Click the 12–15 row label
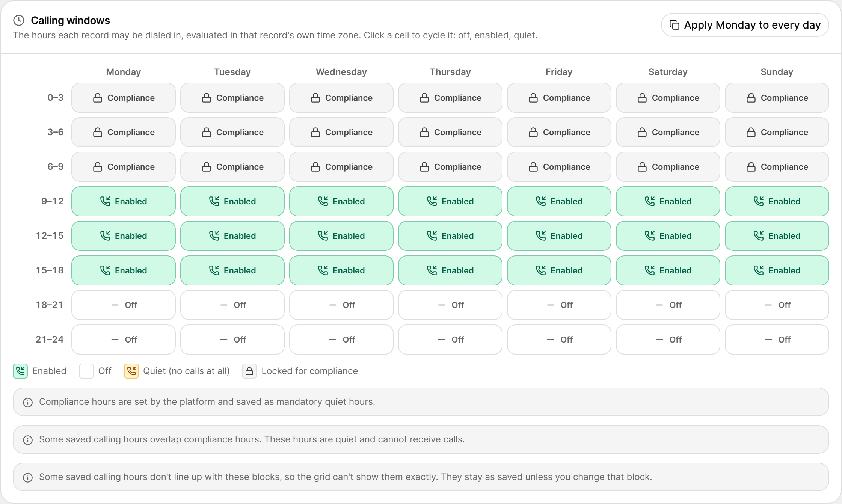 click(50, 236)
